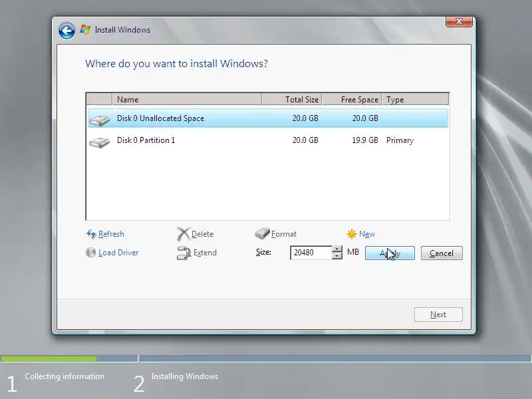Screen dimensions: 532x399
Task: Click the Windows flag logo in title bar
Action: (85, 29)
